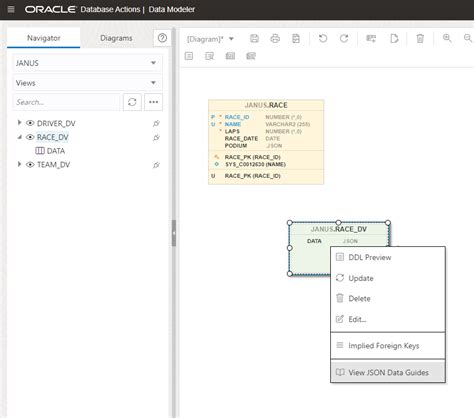Save the diagram with the floppy icon
474x418 pixels.
pos(254,38)
